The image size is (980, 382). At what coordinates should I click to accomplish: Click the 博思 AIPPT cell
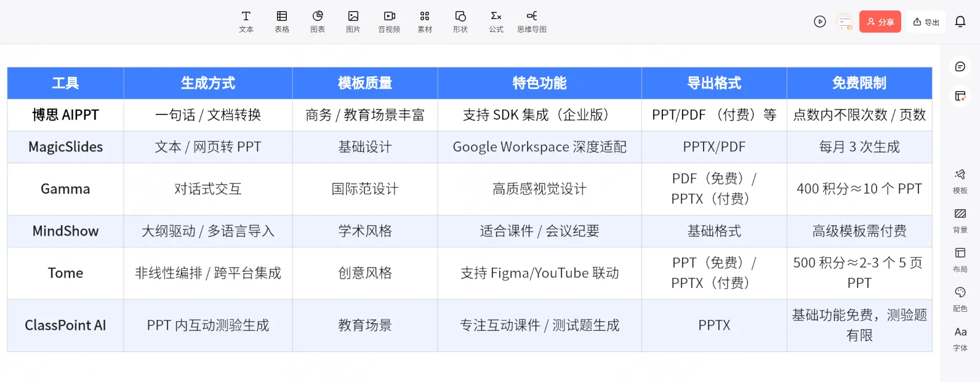pos(65,115)
